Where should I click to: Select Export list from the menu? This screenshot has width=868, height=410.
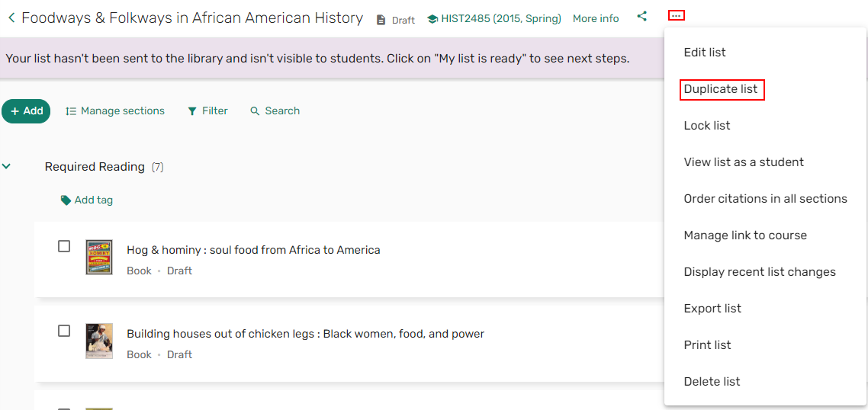coord(712,308)
